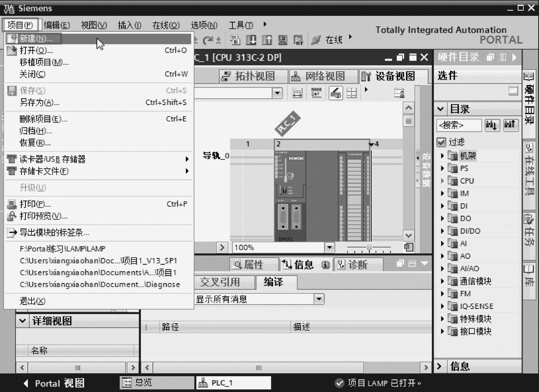This screenshot has width=539, height=392.
Task: Open the PLC_1 taskbar button
Action: (234, 383)
